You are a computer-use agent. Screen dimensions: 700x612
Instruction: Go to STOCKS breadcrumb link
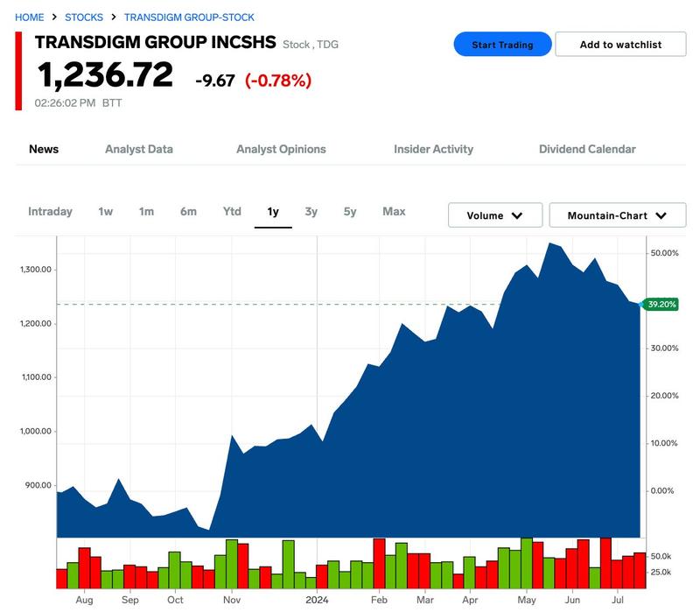[84, 18]
